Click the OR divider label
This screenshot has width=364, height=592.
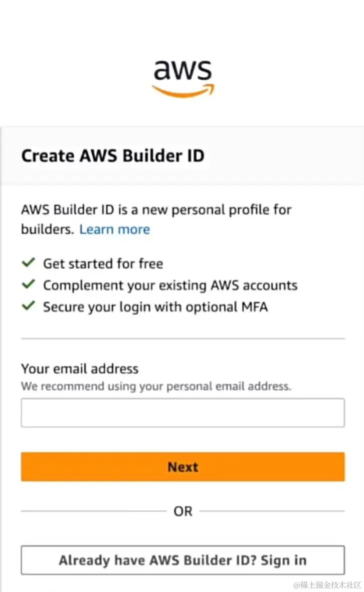click(183, 511)
